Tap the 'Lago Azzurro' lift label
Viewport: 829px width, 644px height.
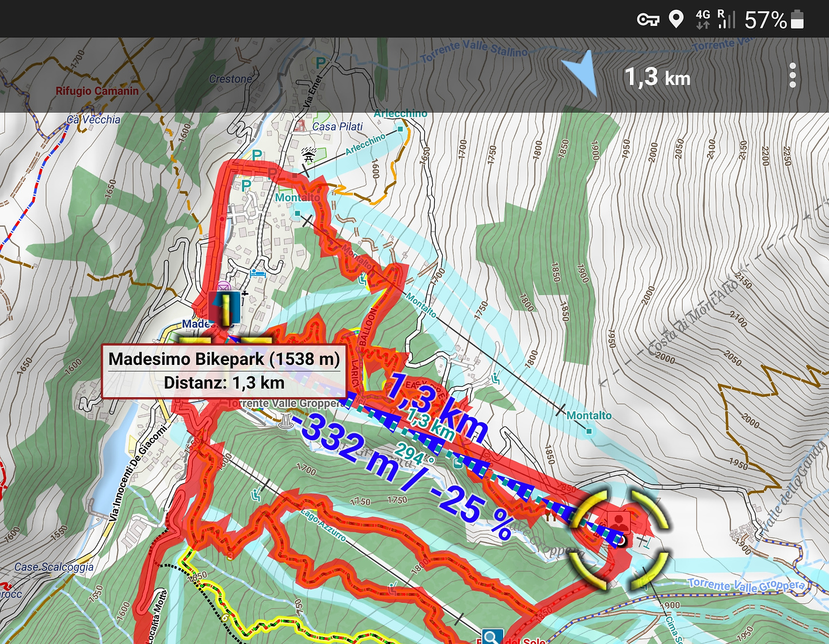point(322,524)
